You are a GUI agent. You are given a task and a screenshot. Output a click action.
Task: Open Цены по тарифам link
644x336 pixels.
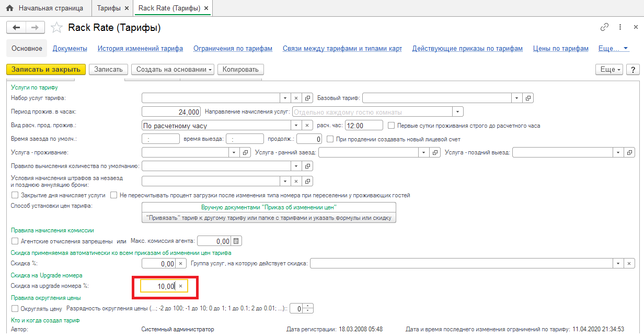(x=560, y=48)
